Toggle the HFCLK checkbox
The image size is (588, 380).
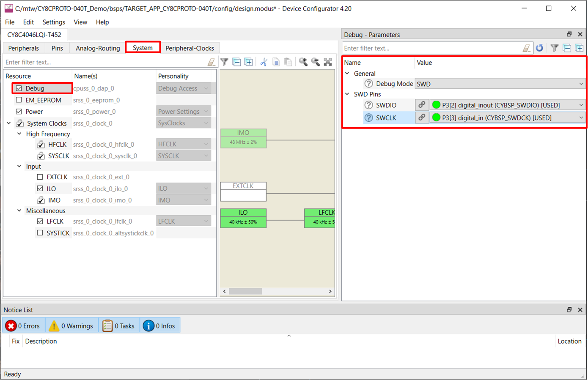(x=41, y=145)
